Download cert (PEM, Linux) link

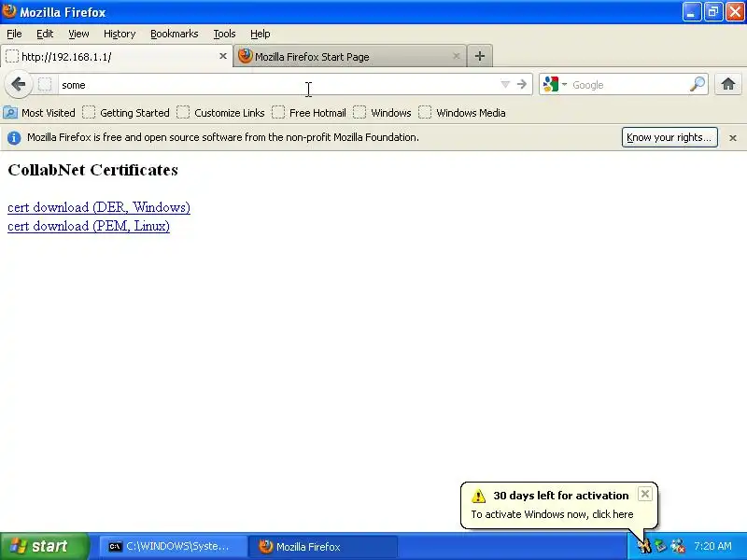89,226
